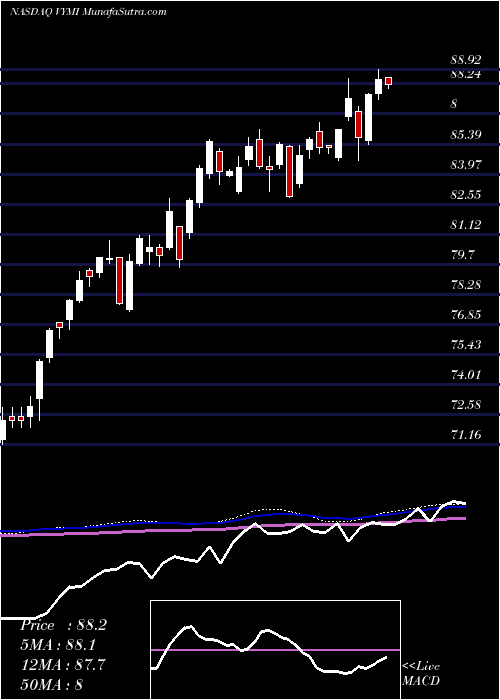
Task: Select the 75.43 price axis label
Action: point(466,345)
